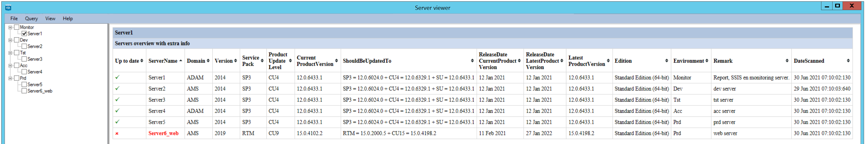The width and height of the screenshot is (868, 144).
Task: Select Server3 label in the tree
Action: tap(35, 59)
